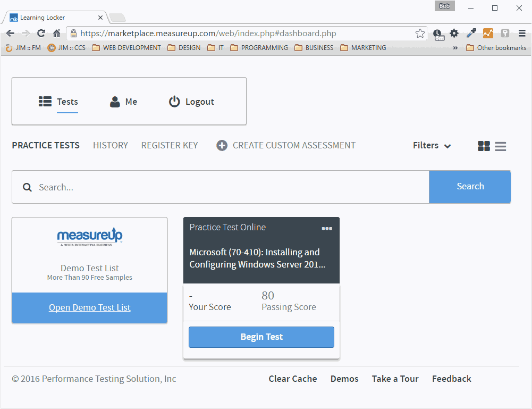Select the Logout menu item
Viewport: 532px width, 409px height.
coord(191,102)
